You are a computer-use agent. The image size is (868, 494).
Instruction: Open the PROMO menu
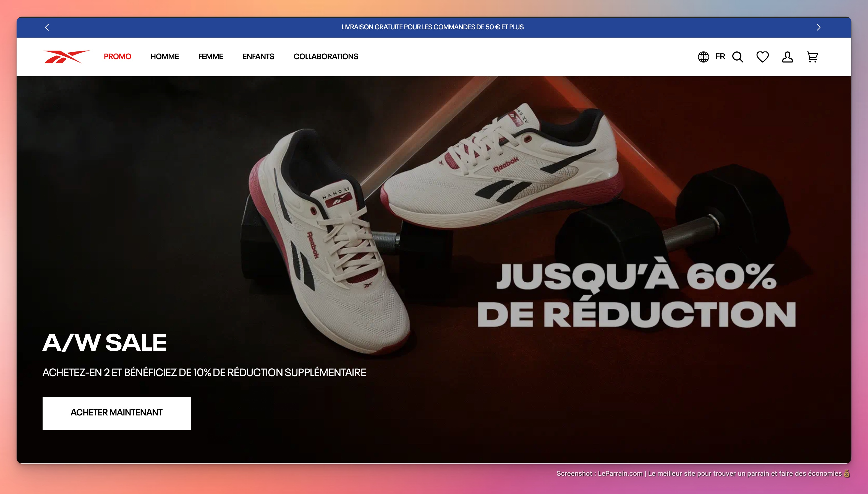point(117,57)
